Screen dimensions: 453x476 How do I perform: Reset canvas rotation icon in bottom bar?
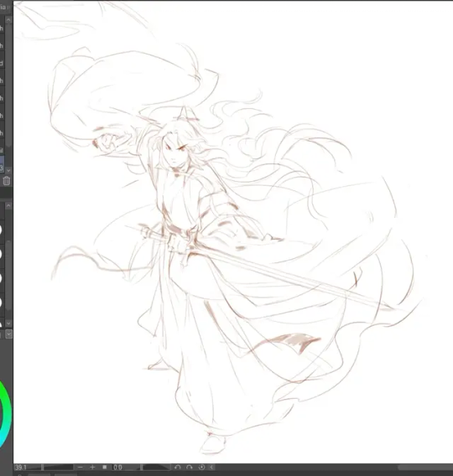201,467
